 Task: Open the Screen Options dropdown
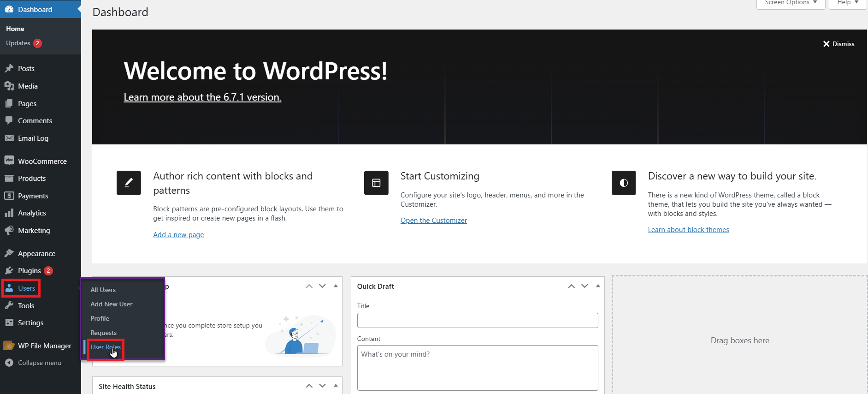click(x=791, y=3)
